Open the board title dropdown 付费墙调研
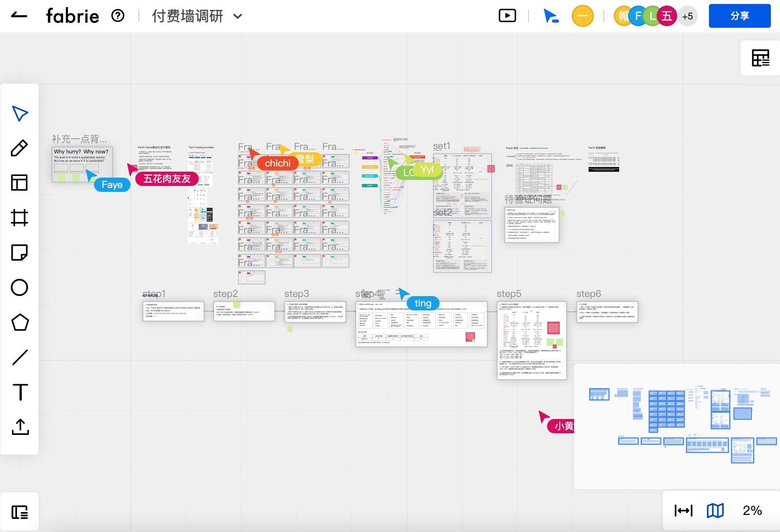Viewport: 780px width, 532px height. 237,16
